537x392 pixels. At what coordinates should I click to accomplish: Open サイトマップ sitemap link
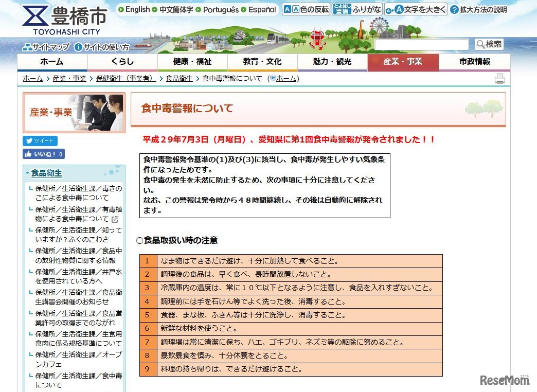coord(46,47)
